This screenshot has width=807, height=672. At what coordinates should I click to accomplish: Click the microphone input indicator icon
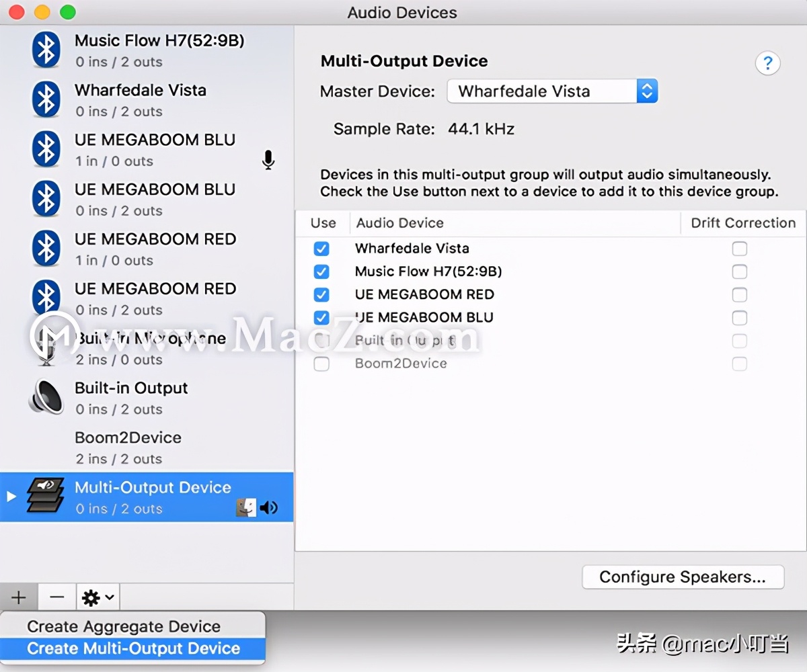(268, 160)
